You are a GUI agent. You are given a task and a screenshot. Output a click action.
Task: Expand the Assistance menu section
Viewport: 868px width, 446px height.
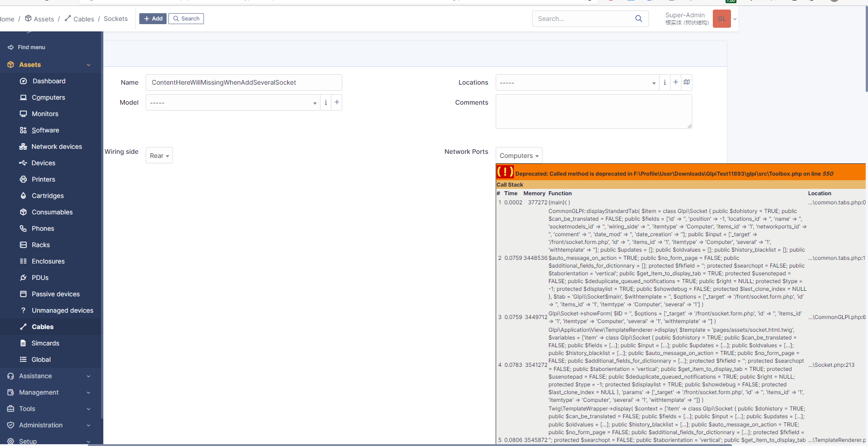tap(88, 376)
